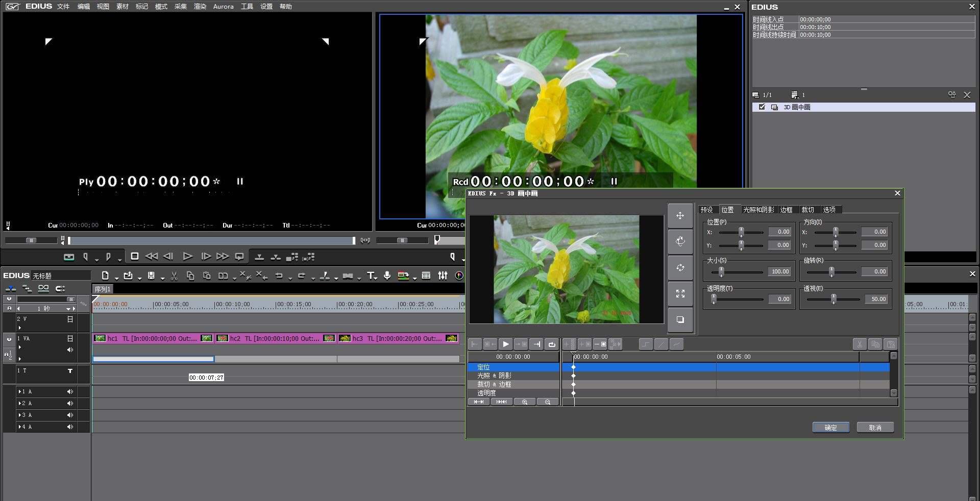
Task: Switch to 光照和阴影 tab
Action: pyautogui.click(x=758, y=210)
